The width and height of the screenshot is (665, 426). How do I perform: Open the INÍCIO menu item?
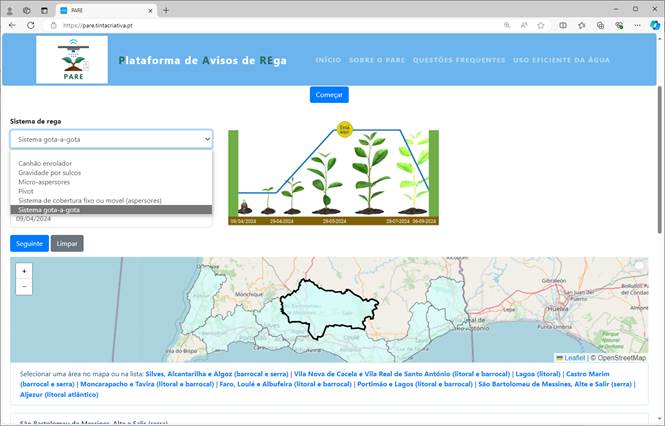tap(328, 60)
